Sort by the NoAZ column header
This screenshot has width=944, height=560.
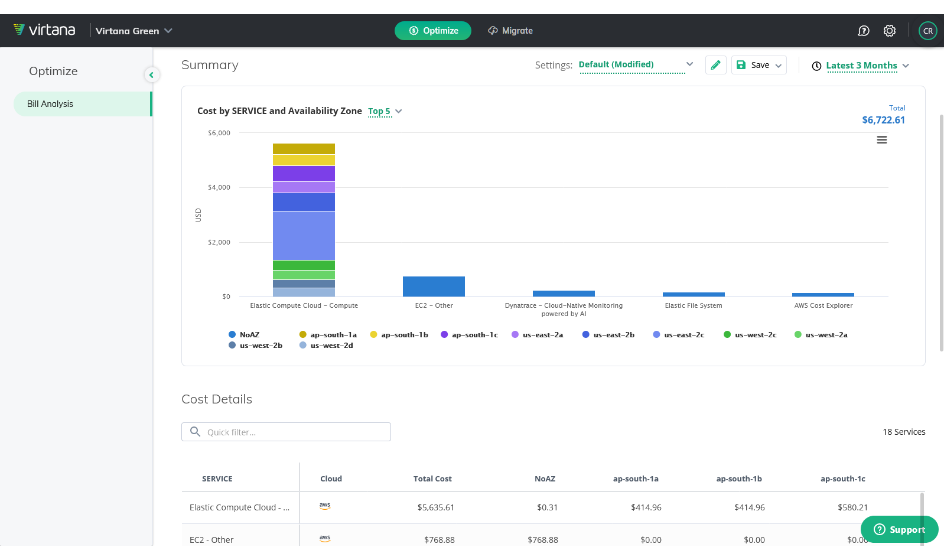pos(545,479)
